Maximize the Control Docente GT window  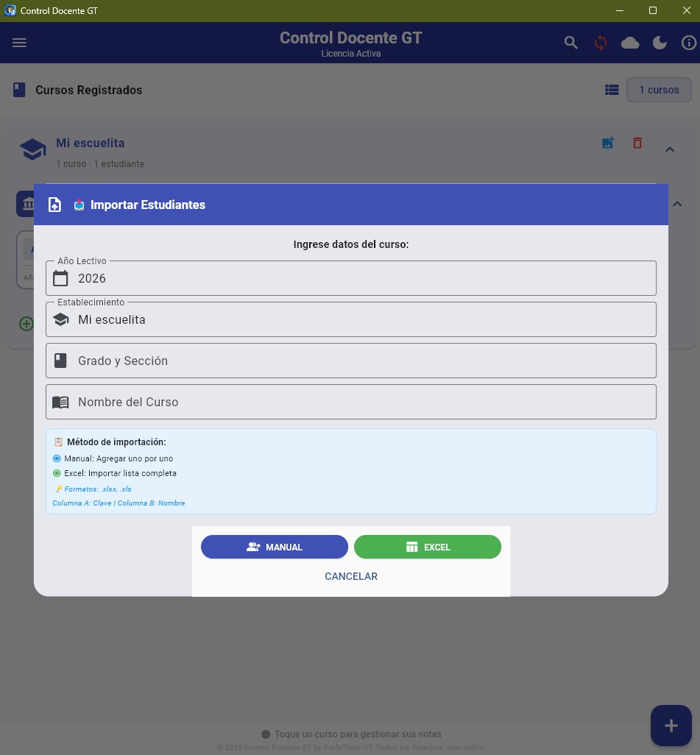click(x=653, y=10)
